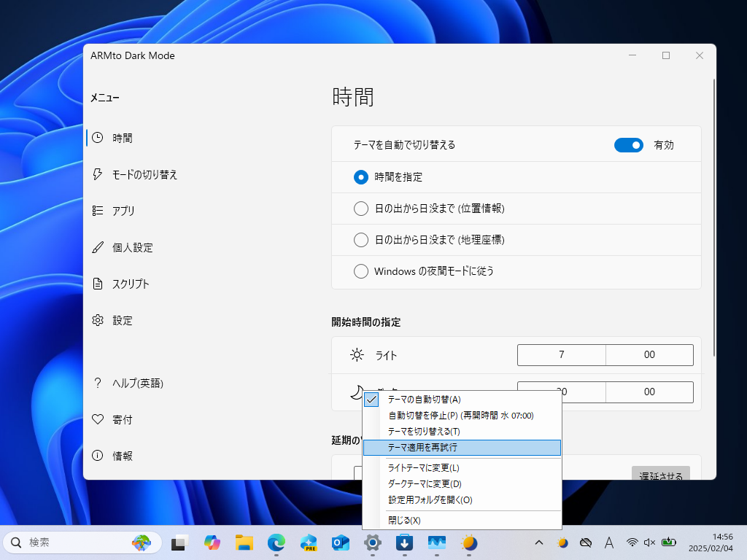This screenshot has height=560, width=747.
Task: Click the アプリ list icon in the sidebar
Action: 97,210
